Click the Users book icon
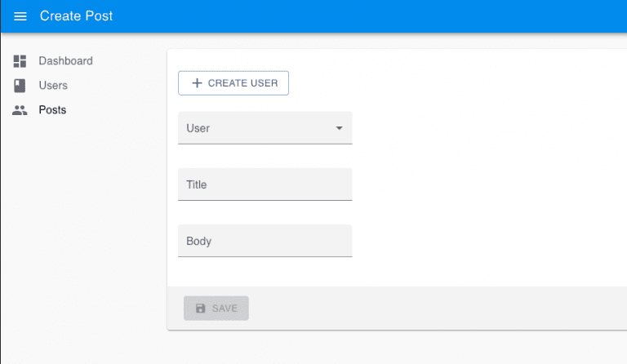The height and width of the screenshot is (364, 627). pyautogui.click(x=20, y=86)
